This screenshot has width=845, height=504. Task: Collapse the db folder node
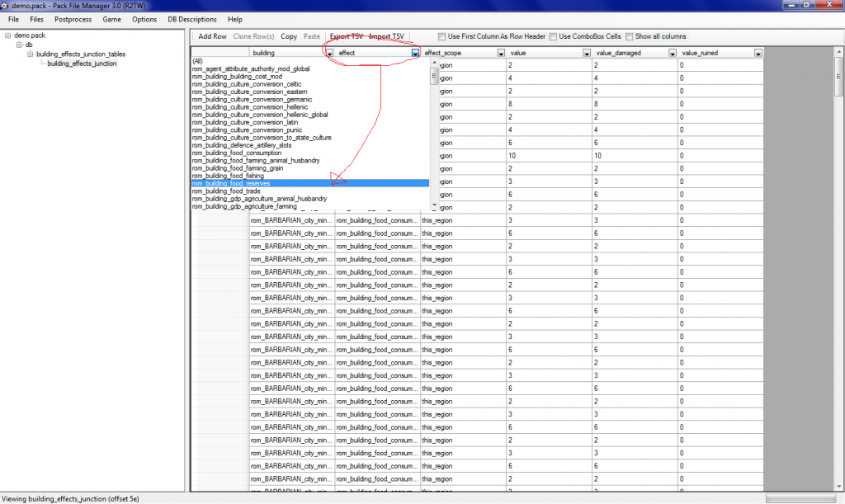(19, 45)
